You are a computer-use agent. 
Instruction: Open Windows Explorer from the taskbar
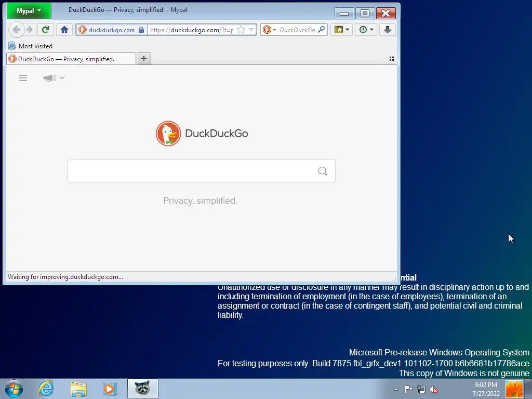coord(78,389)
